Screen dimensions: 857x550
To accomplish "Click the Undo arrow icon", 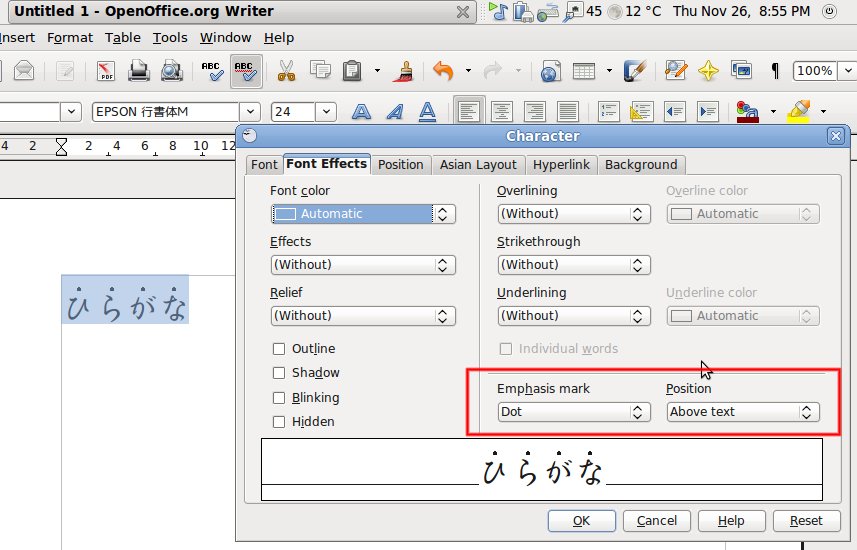I will (443, 71).
